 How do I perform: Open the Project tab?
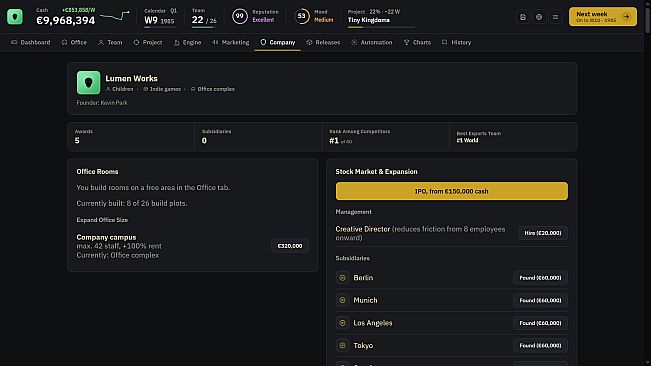click(x=148, y=42)
